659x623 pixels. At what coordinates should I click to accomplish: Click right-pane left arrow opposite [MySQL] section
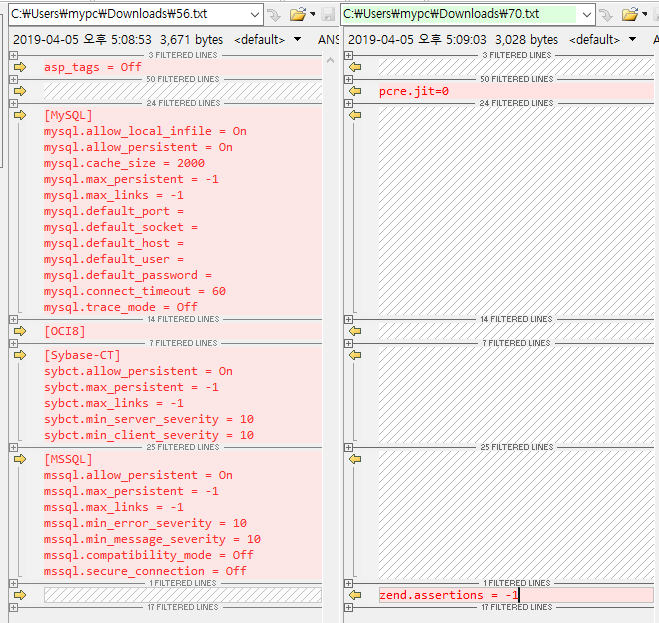(355, 115)
